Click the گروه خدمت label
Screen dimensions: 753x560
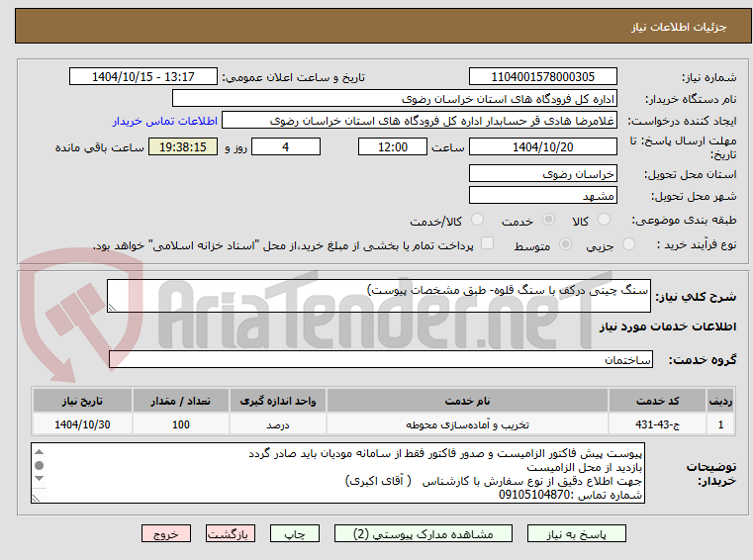click(703, 360)
